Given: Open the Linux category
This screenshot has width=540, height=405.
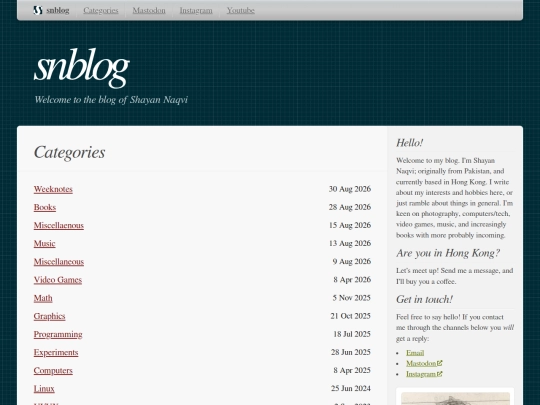Looking at the screenshot, I should 44,389.
